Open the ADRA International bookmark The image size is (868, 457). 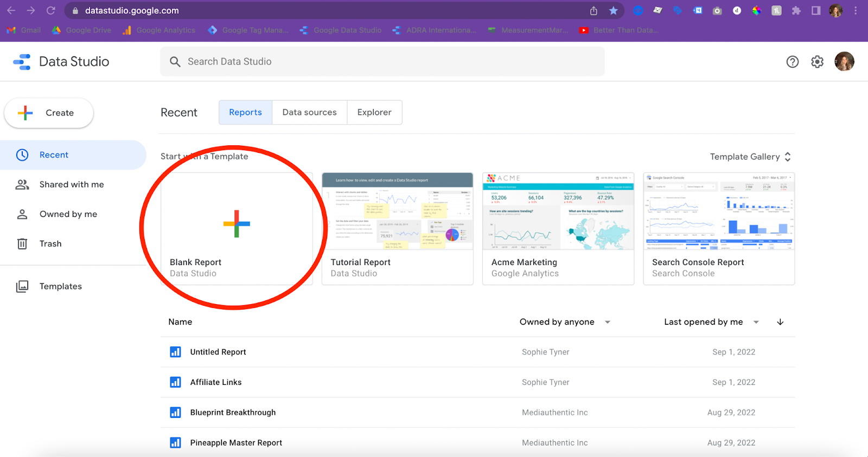pyautogui.click(x=434, y=30)
